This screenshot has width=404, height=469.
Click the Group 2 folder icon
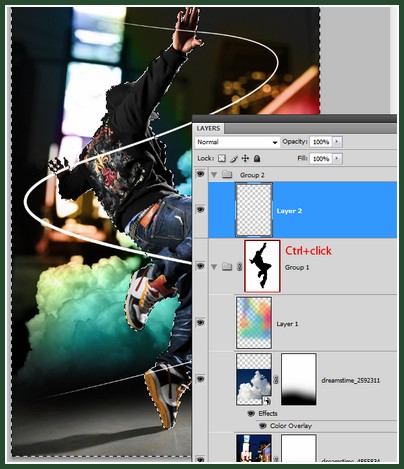227,174
